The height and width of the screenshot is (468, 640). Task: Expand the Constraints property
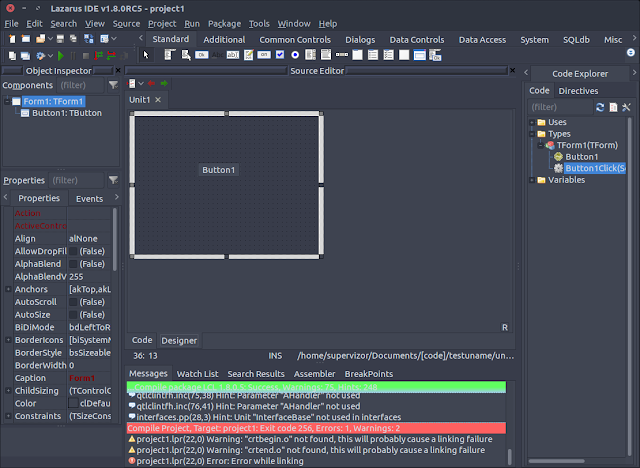click(8, 416)
